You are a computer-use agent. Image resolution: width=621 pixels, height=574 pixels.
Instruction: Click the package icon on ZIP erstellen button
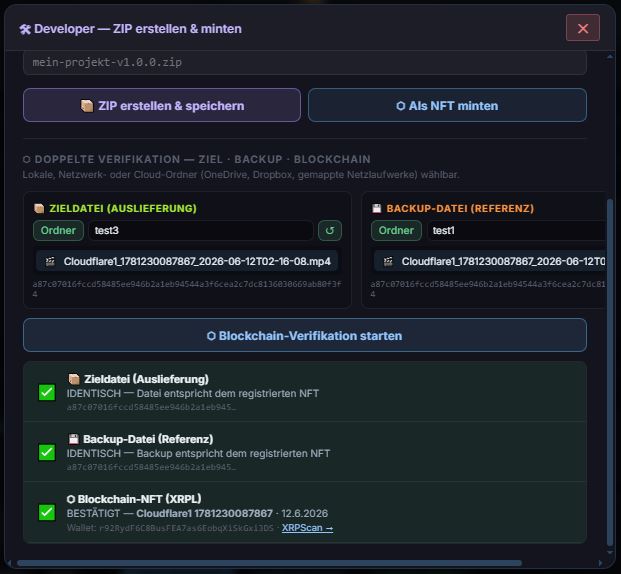click(x=87, y=106)
